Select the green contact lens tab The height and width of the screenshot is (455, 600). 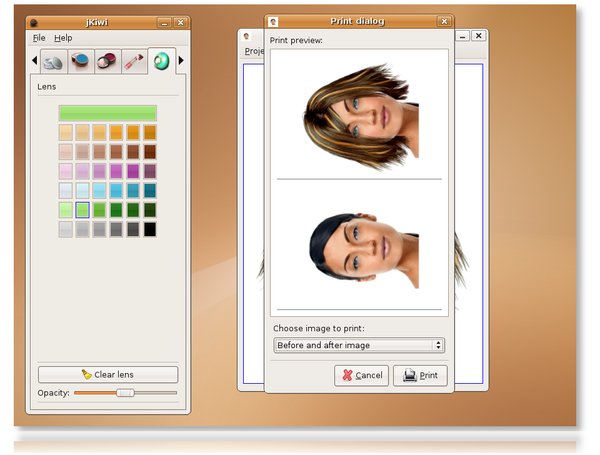tap(161, 60)
